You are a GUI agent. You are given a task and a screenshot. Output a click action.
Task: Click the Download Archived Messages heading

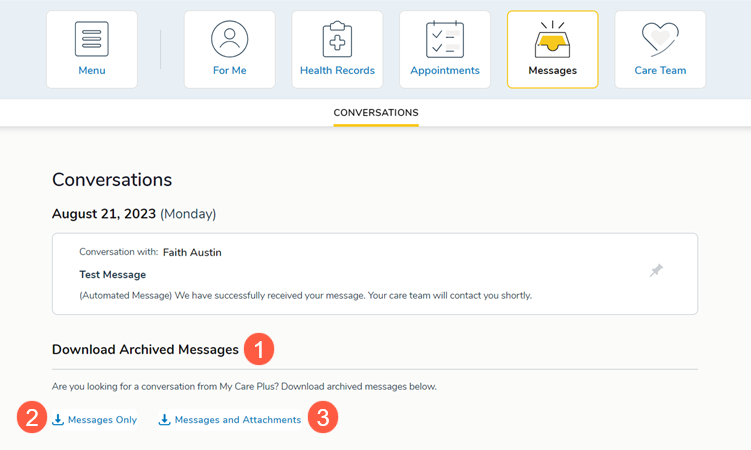click(x=145, y=350)
